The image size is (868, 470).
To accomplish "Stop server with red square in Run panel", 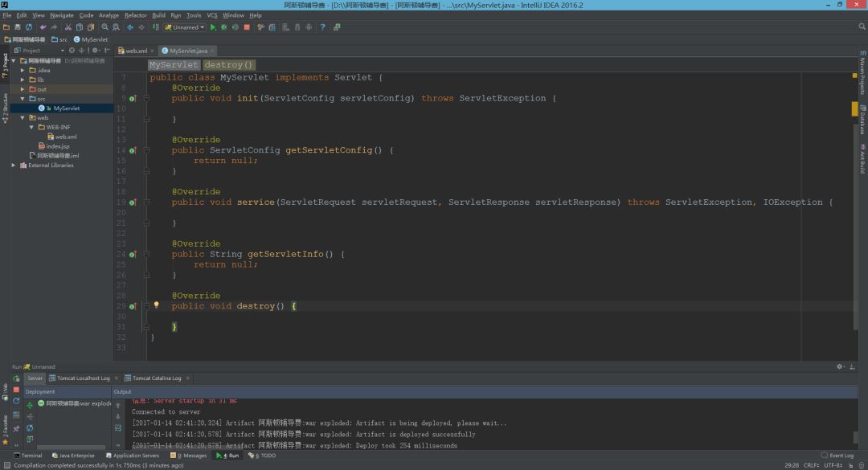I will click(16, 390).
